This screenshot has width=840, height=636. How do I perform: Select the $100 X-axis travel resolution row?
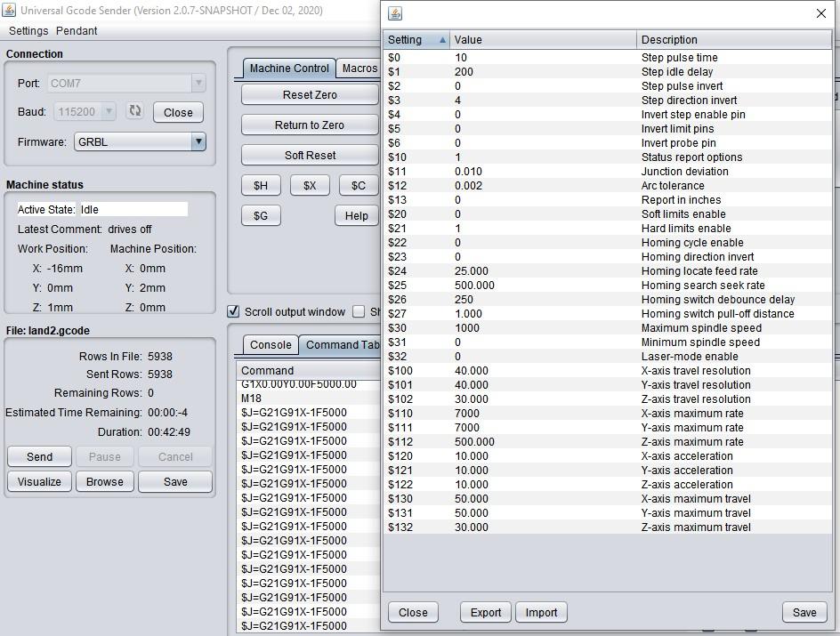(x=608, y=370)
